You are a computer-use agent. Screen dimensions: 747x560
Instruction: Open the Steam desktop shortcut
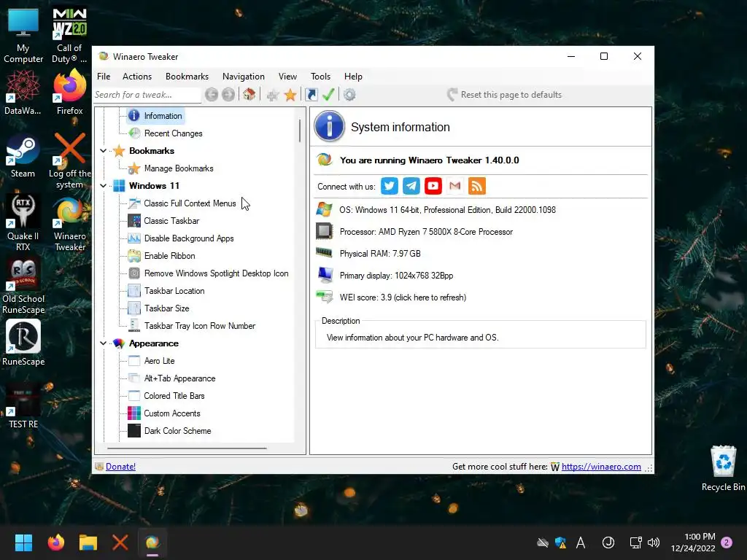pyautogui.click(x=23, y=156)
